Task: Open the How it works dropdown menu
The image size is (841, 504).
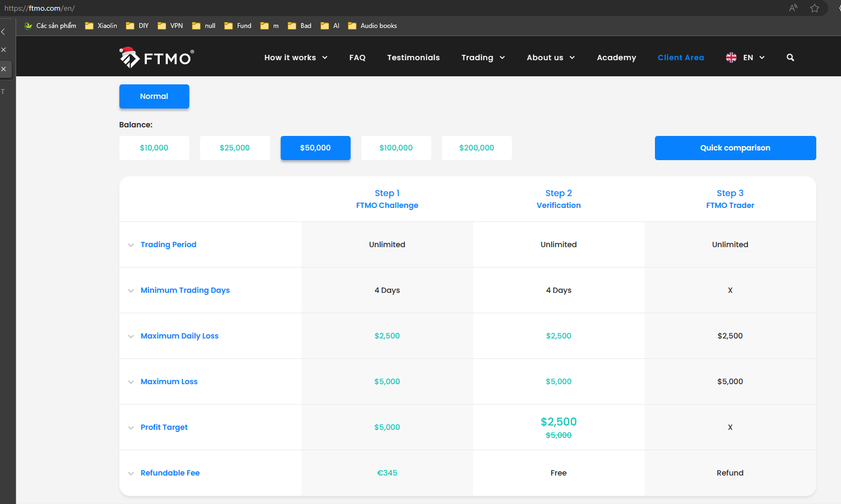Action: pyautogui.click(x=296, y=57)
